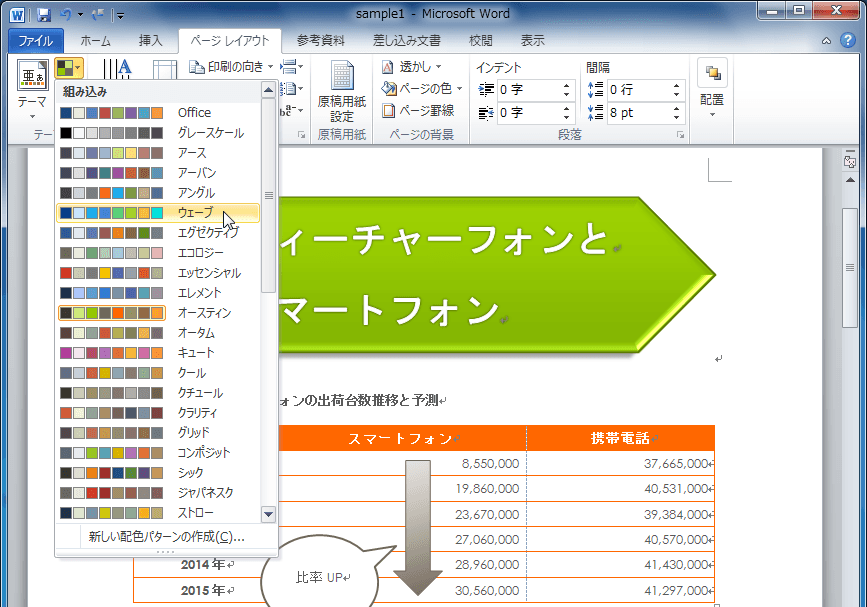
Task: Open 印刷の向き orientation menu
Action: pos(231,67)
